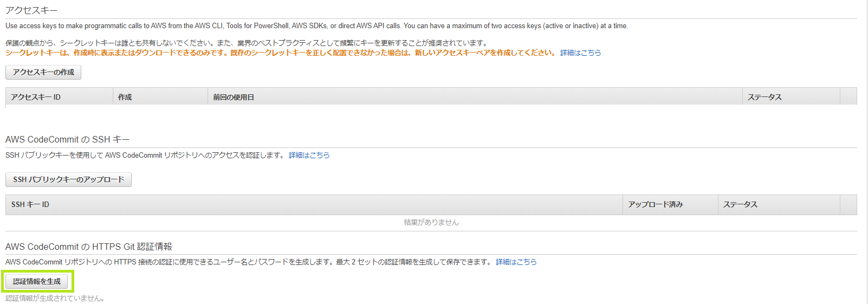Generate credentials with 認証情報を生成 button
This screenshot has height=304, width=868.
[37, 281]
